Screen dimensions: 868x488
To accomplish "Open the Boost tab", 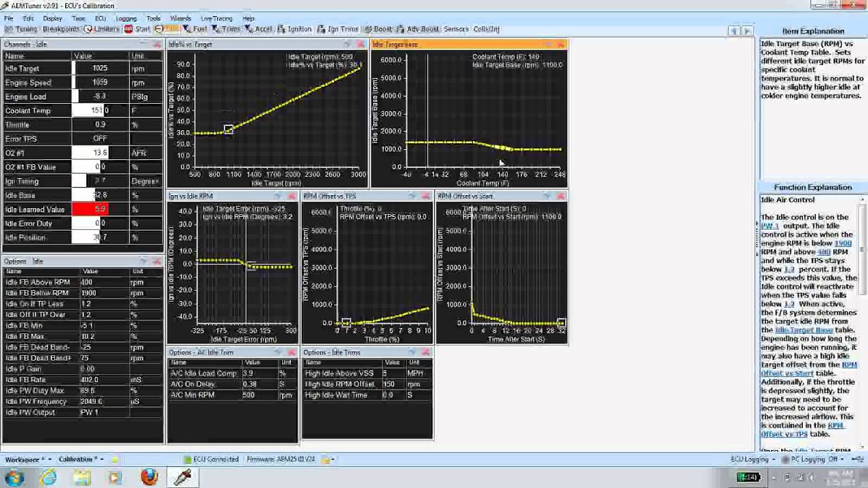I will pyautogui.click(x=378, y=29).
